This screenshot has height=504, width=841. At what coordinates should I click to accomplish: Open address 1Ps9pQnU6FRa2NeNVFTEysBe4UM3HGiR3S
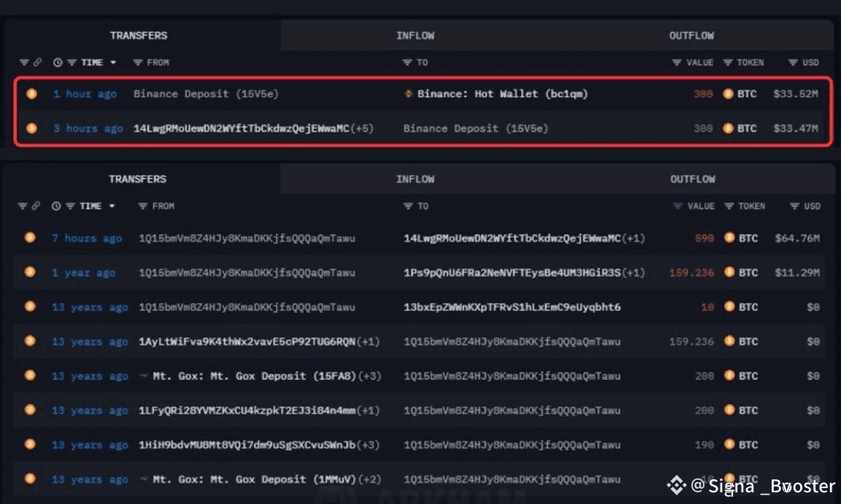(512, 272)
